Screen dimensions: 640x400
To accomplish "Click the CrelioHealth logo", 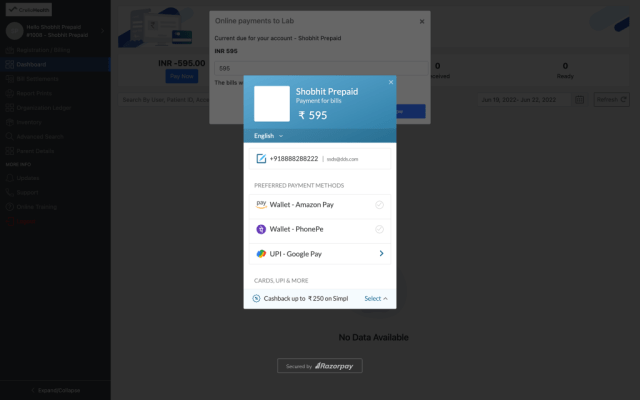I will (x=29, y=9).
